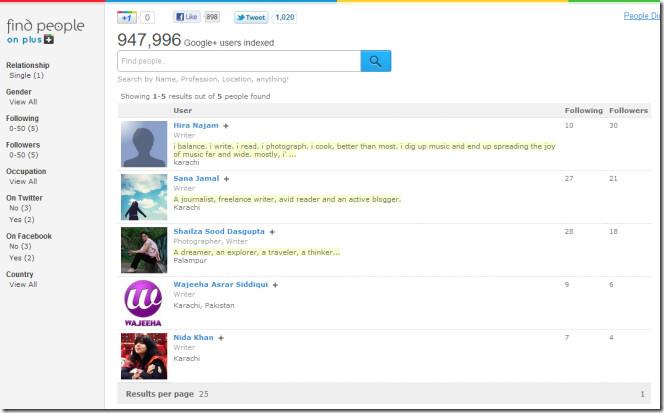This screenshot has height=413, width=664.
Task: Expand Occupation filter with View All
Action: coord(23,182)
